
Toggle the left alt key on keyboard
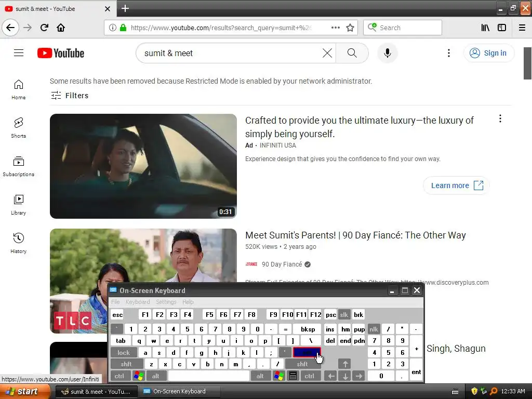156,376
